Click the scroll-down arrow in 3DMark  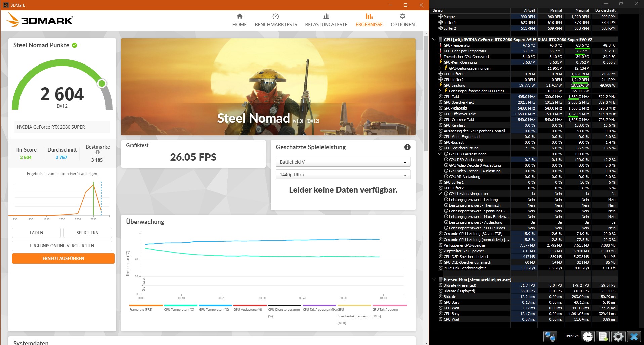pyautogui.click(x=426, y=343)
